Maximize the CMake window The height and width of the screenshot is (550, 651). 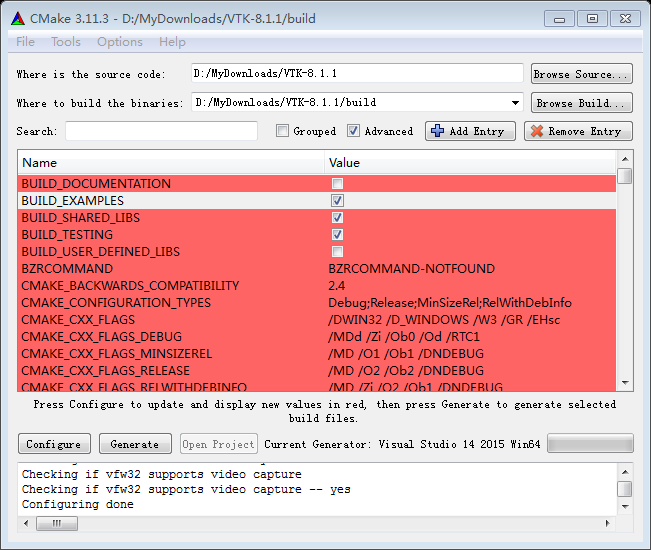[x=592, y=19]
